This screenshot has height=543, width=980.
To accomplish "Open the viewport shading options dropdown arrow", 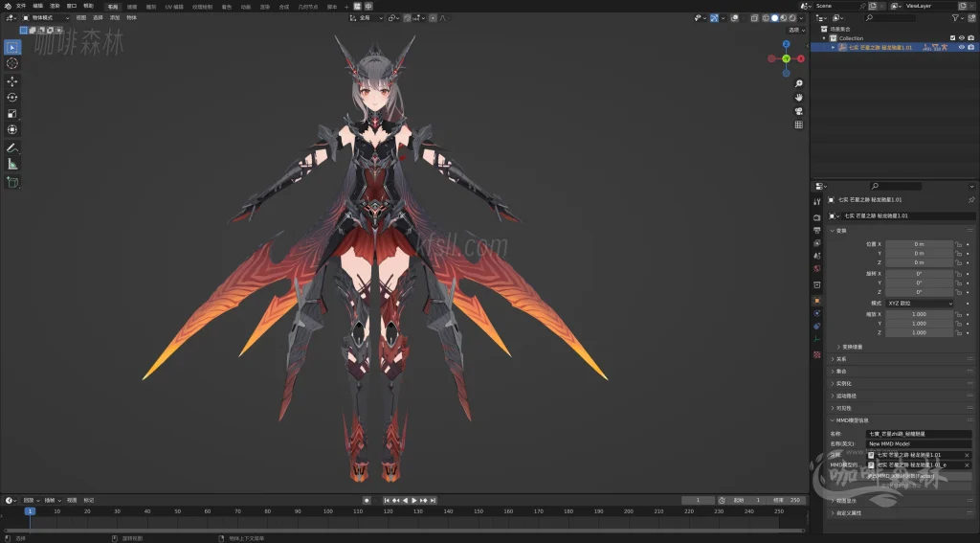I will tap(802, 18).
